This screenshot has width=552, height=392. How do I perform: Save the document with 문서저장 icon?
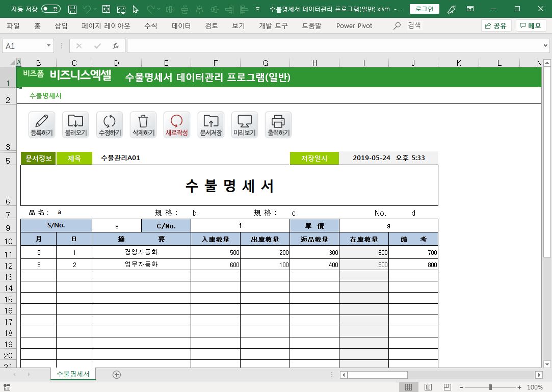point(211,125)
